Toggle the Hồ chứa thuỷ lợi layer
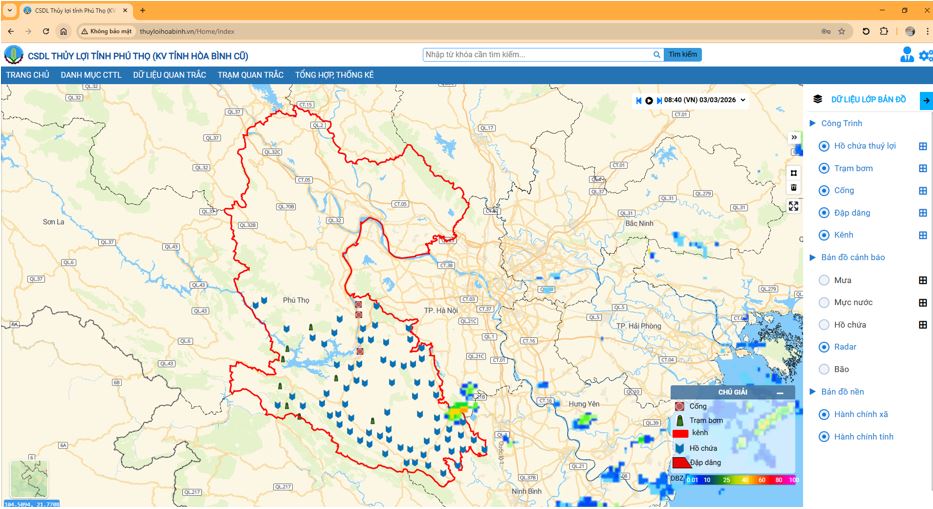The width and height of the screenshot is (933, 509). click(824, 146)
